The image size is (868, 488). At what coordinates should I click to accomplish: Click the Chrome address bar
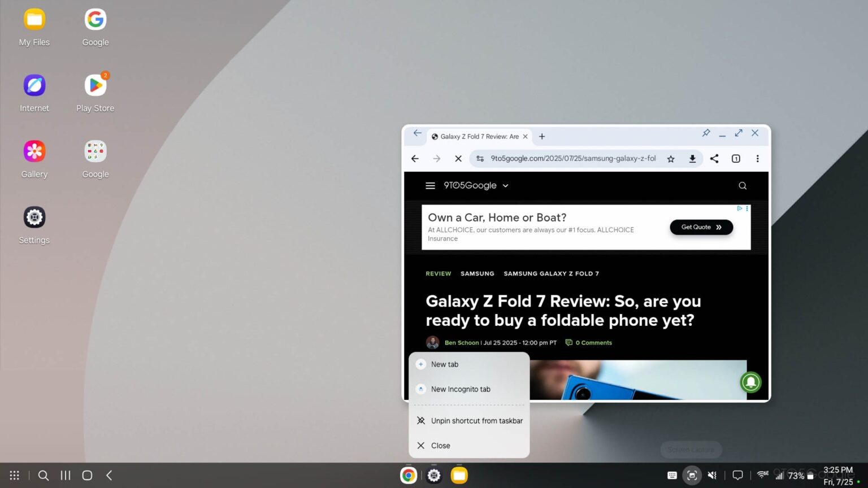click(x=571, y=158)
